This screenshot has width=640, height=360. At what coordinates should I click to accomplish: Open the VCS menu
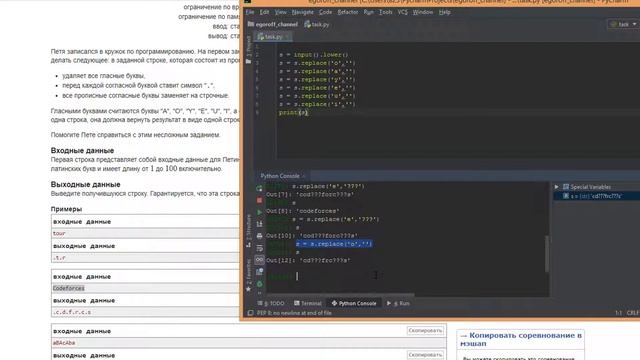point(402,12)
